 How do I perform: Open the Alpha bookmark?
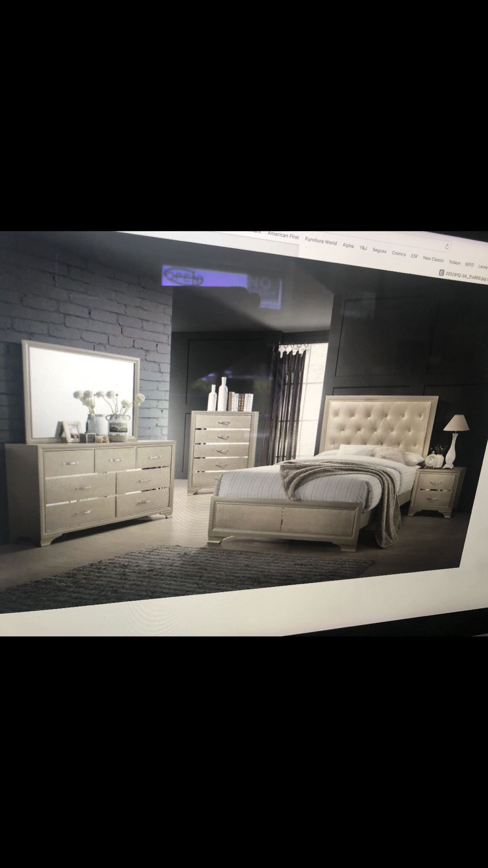348,245
